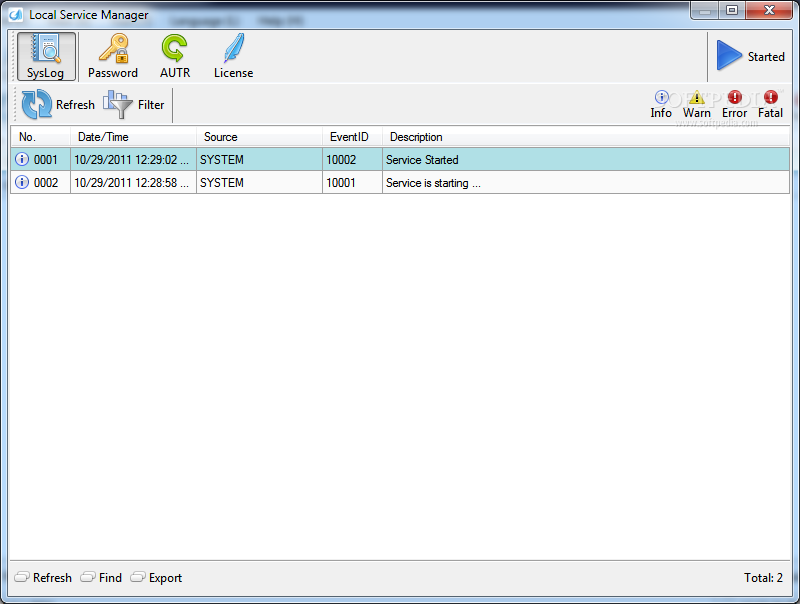Click the Export button in footer
Viewport: 800px width, 604px height.
[156, 577]
